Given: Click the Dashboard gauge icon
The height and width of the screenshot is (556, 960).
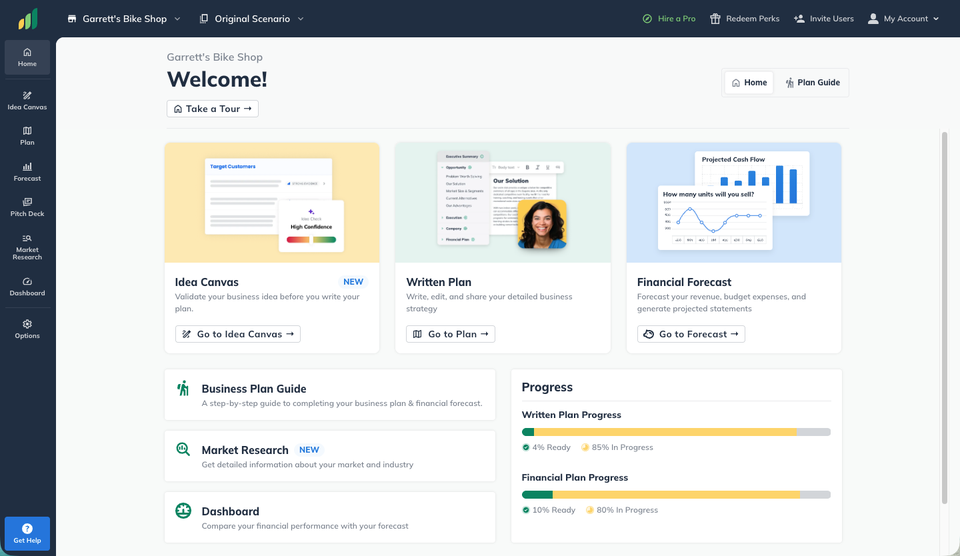Looking at the screenshot, I should 183,510.
